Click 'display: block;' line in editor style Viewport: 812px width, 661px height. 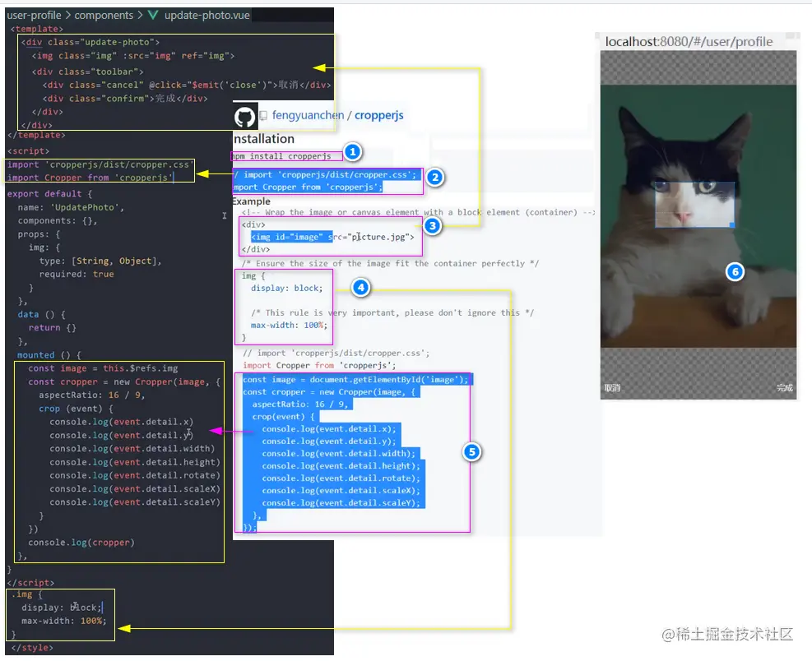point(62,608)
